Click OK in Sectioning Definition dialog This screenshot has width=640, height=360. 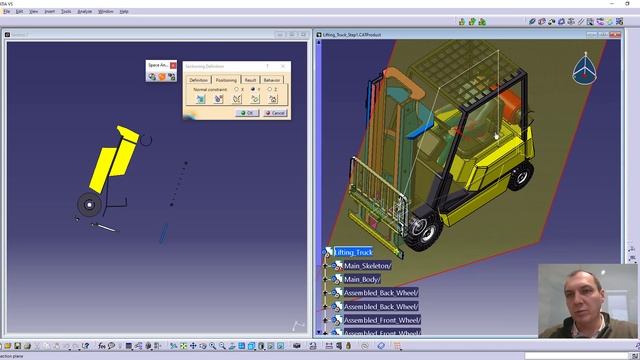tap(247, 113)
